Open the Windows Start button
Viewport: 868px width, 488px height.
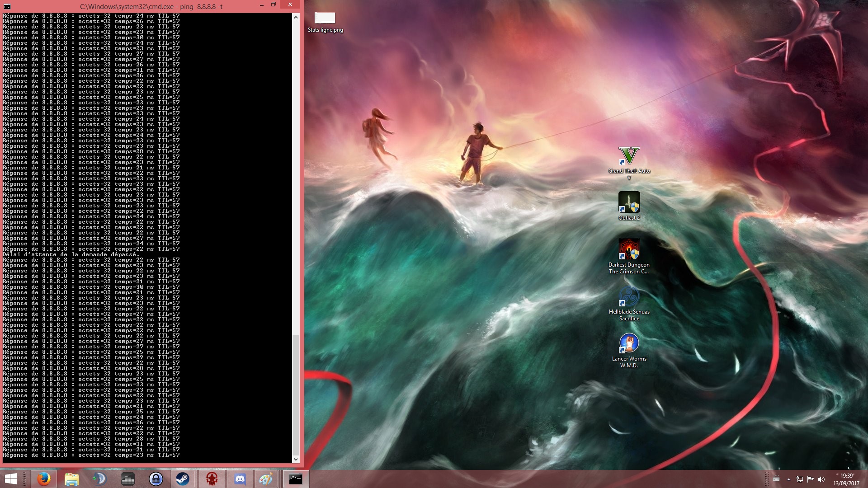[11, 479]
